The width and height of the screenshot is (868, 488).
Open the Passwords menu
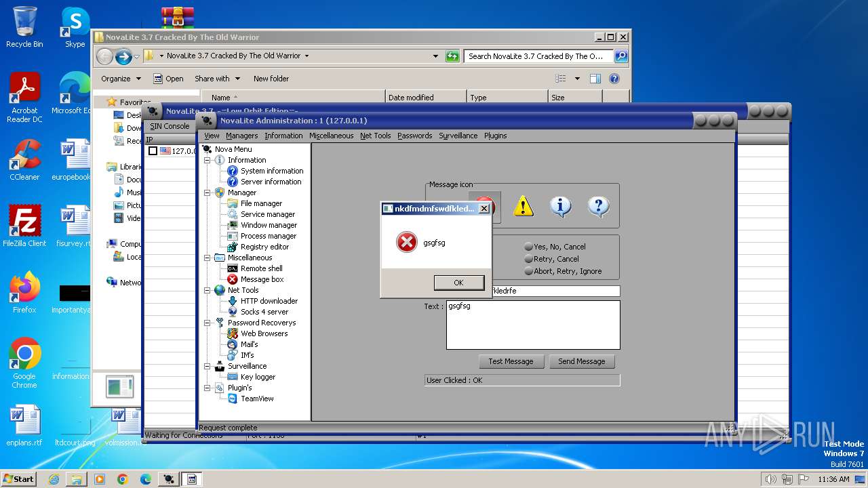(414, 136)
